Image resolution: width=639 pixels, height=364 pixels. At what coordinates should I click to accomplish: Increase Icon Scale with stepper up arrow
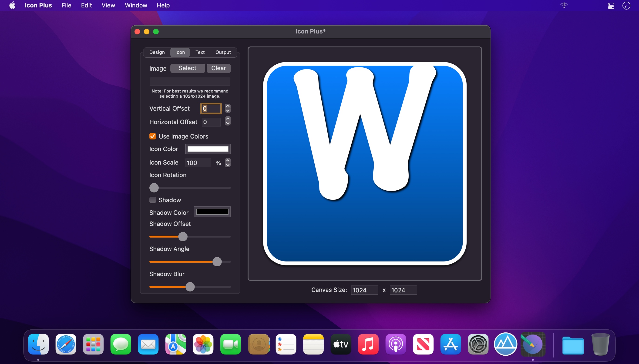(228, 160)
